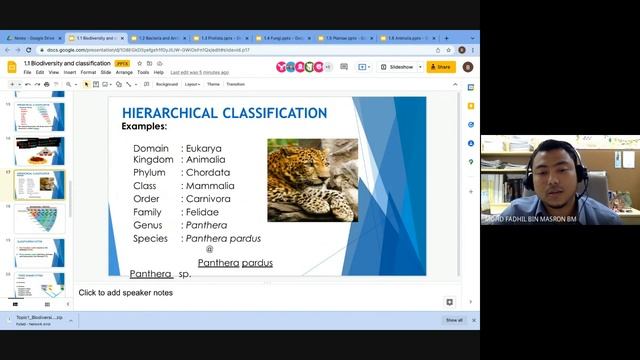Click the explore icon near speaker notes
This screenshot has height=360, width=640.
click(449, 302)
